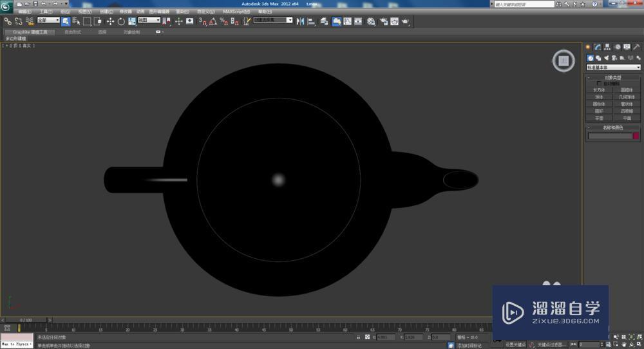This screenshot has height=349, width=644.
Task: Toggle the selection lock icon
Action: [x=359, y=337]
